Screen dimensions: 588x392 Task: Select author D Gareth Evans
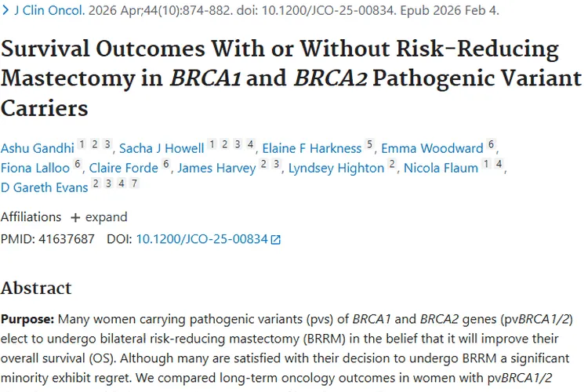tap(45, 187)
